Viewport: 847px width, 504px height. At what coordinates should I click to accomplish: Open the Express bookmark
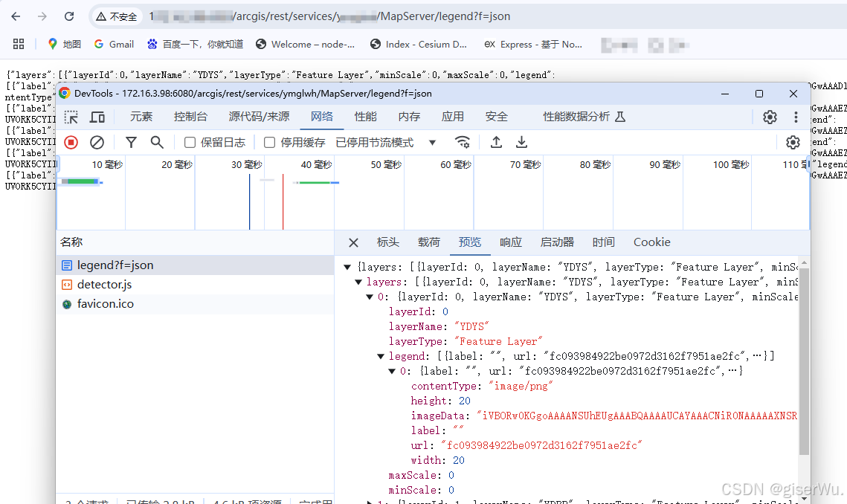[533, 45]
